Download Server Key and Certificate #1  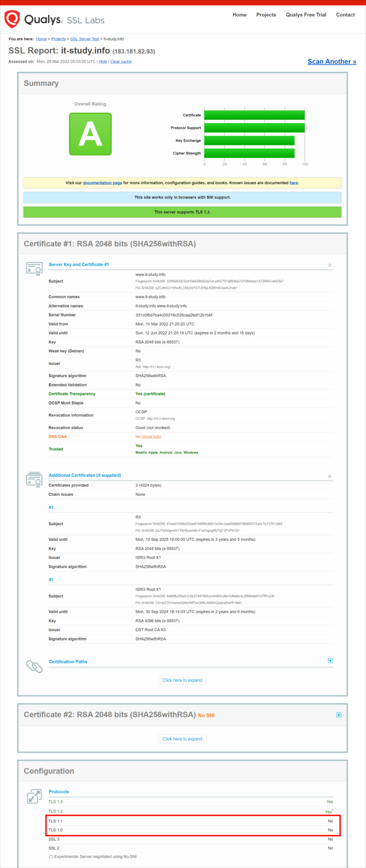[x=329, y=265]
